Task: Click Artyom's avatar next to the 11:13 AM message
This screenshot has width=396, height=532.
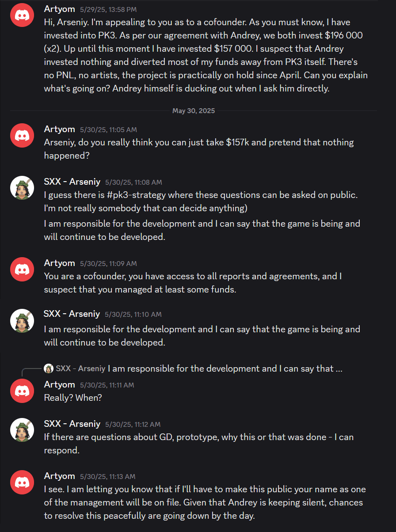Action: pyautogui.click(x=22, y=482)
